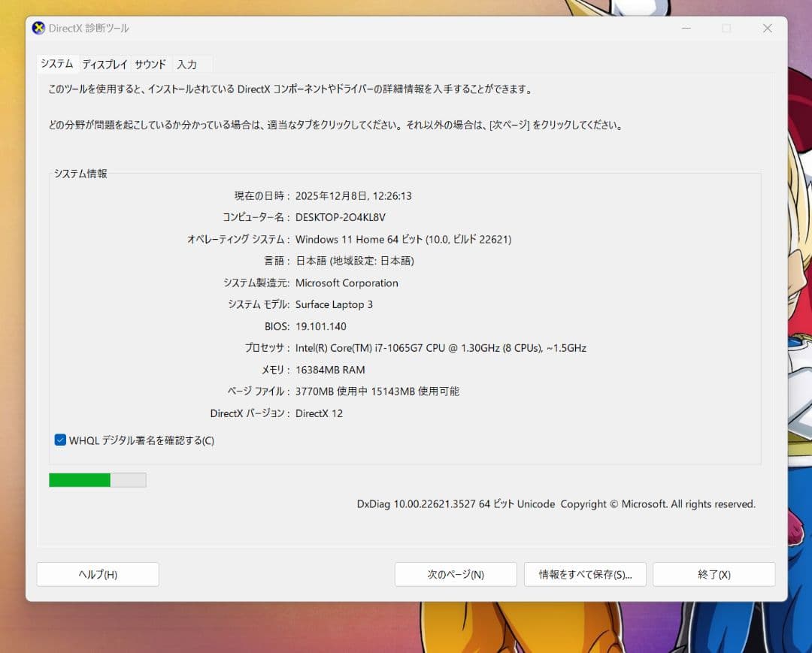
Task: Click the Surface Laptop 3 model text
Action: click(x=334, y=304)
